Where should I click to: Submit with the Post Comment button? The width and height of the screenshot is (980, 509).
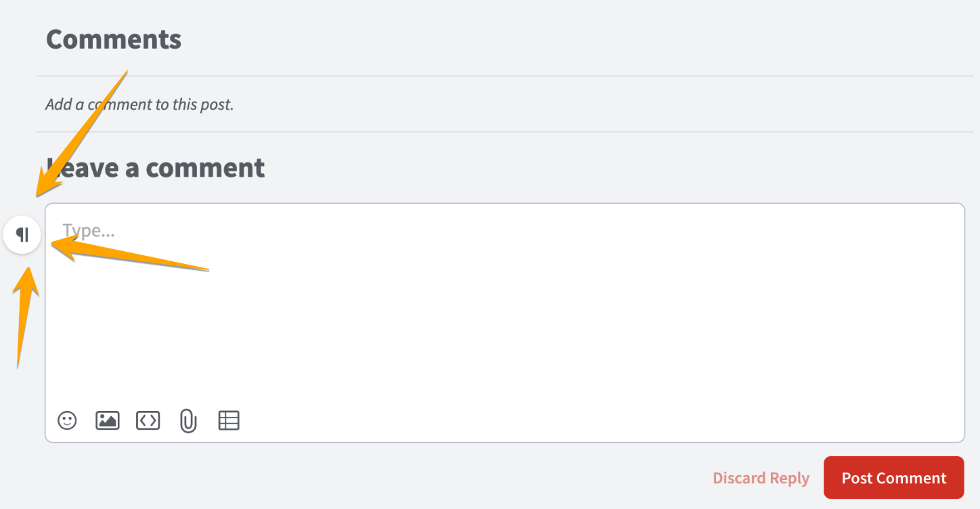click(x=893, y=478)
